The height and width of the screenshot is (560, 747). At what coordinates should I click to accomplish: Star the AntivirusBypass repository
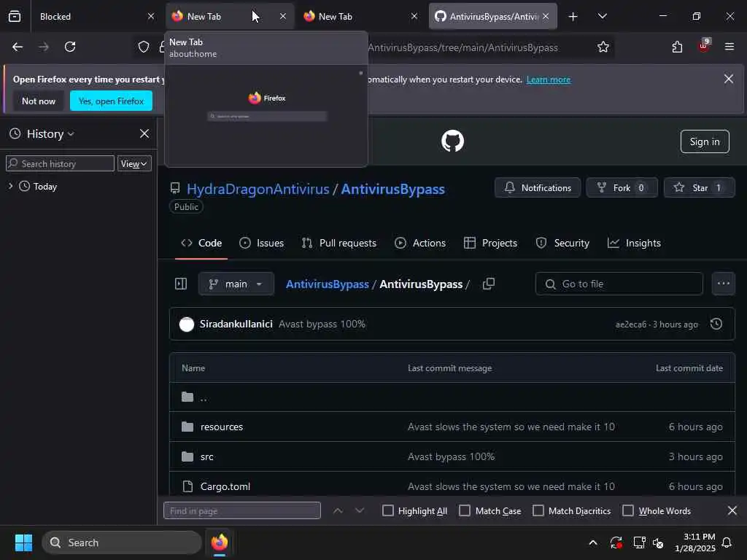(x=699, y=187)
